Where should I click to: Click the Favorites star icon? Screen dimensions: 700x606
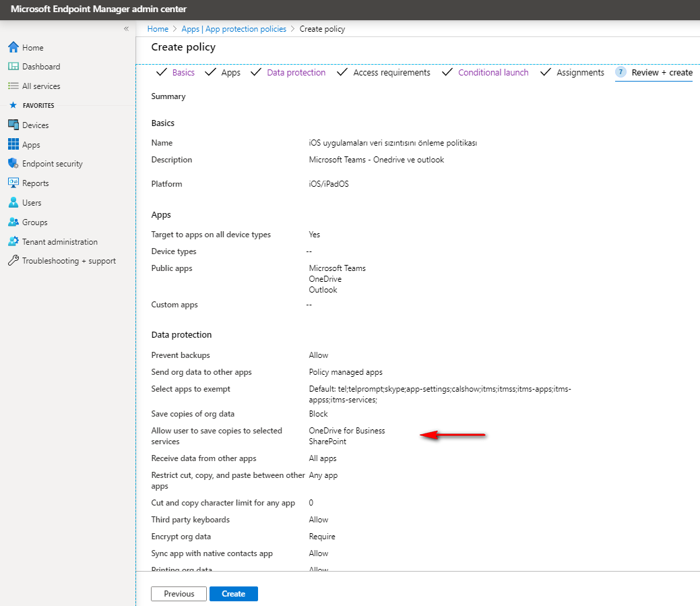click(x=13, y=105)
